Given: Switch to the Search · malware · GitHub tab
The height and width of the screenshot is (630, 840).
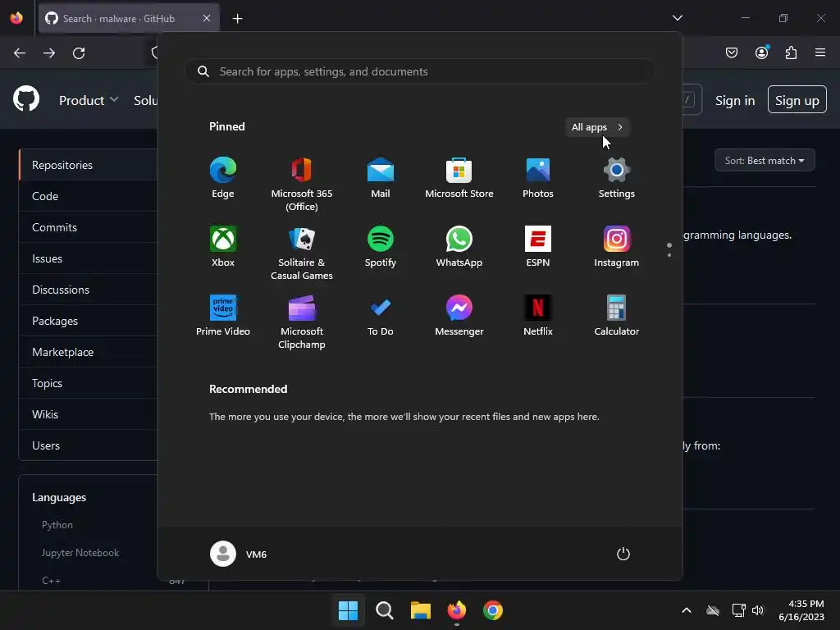Looking at the screenshot, I should click(129, 18).
